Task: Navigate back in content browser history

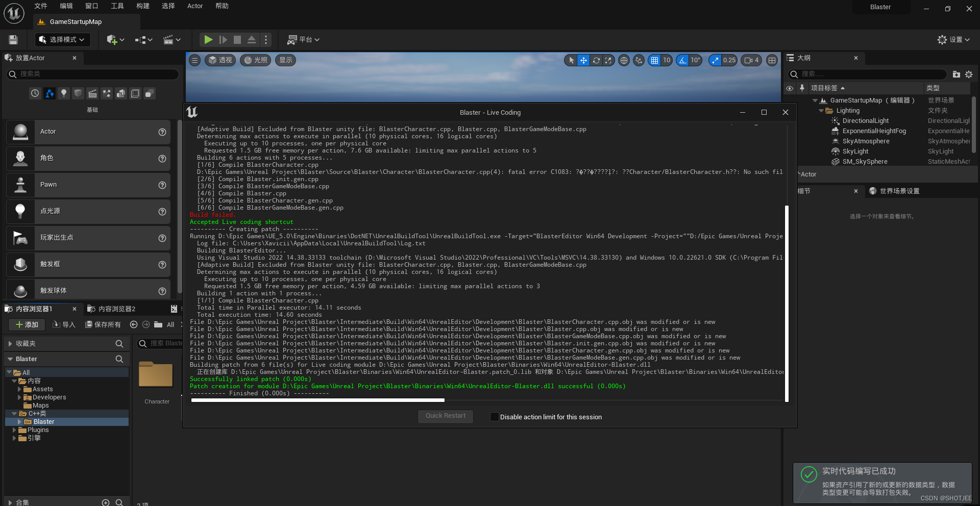Action: (x=134, y=324)
